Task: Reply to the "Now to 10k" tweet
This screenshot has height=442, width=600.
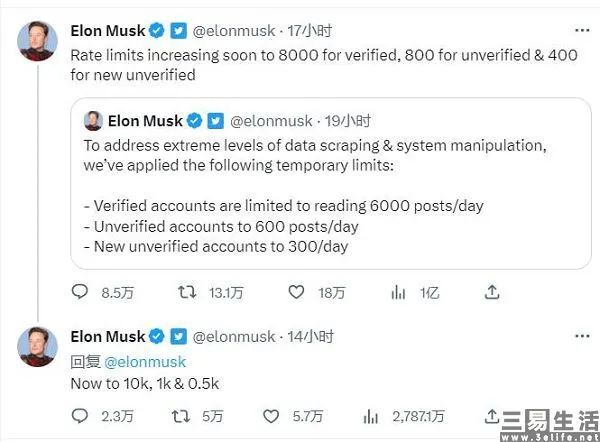Action: tap(82, 415)
